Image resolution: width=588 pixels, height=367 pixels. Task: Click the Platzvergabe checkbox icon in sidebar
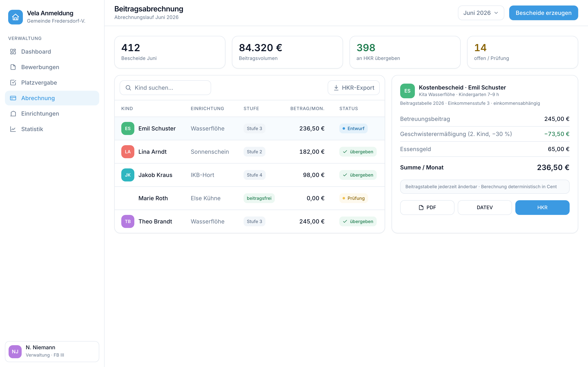(x=13, y=83)
